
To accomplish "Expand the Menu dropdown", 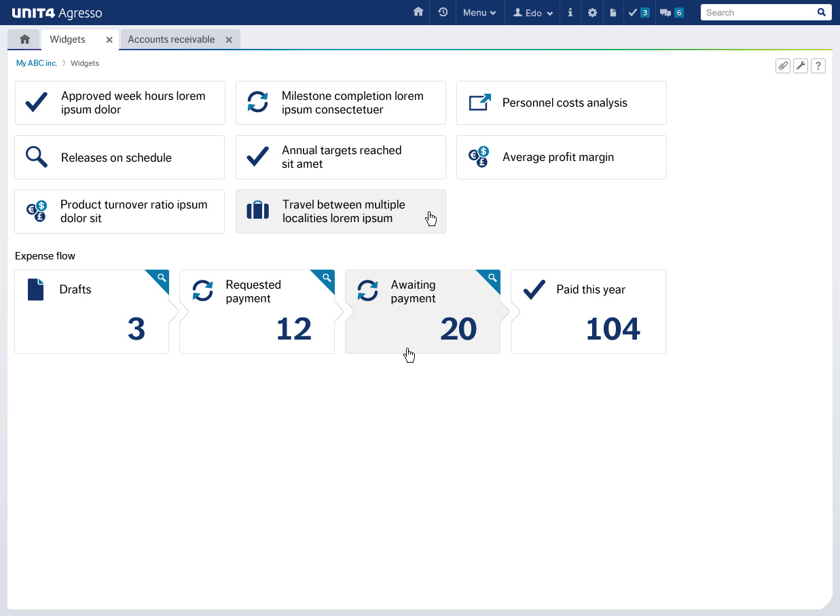I will 479,12.
